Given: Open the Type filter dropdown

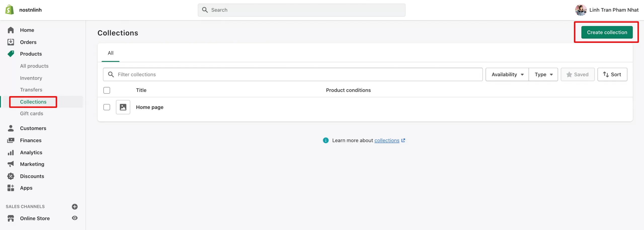Looking at the screenshot, I should 543,75.
